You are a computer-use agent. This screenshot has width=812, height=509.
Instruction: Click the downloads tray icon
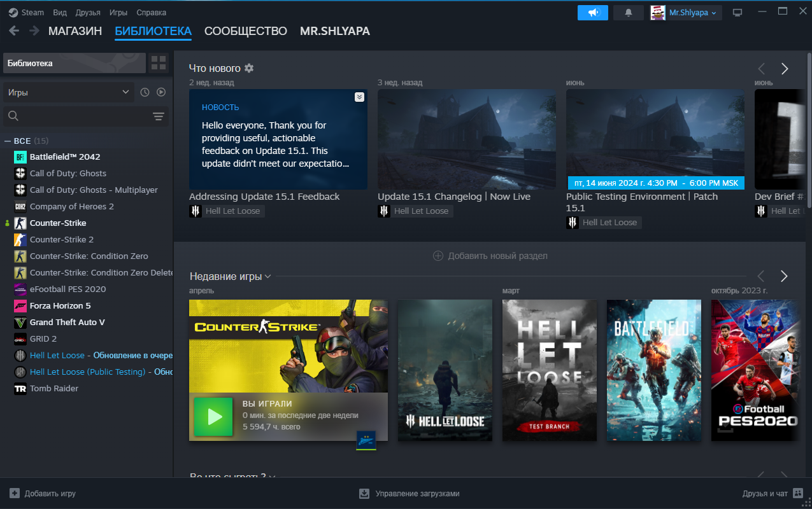pyautogui.click(x=364, y=493)
